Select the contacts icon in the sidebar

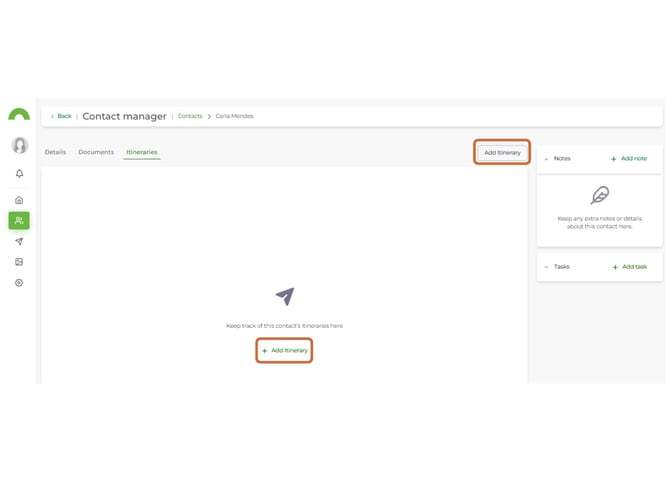pos(19,220)
